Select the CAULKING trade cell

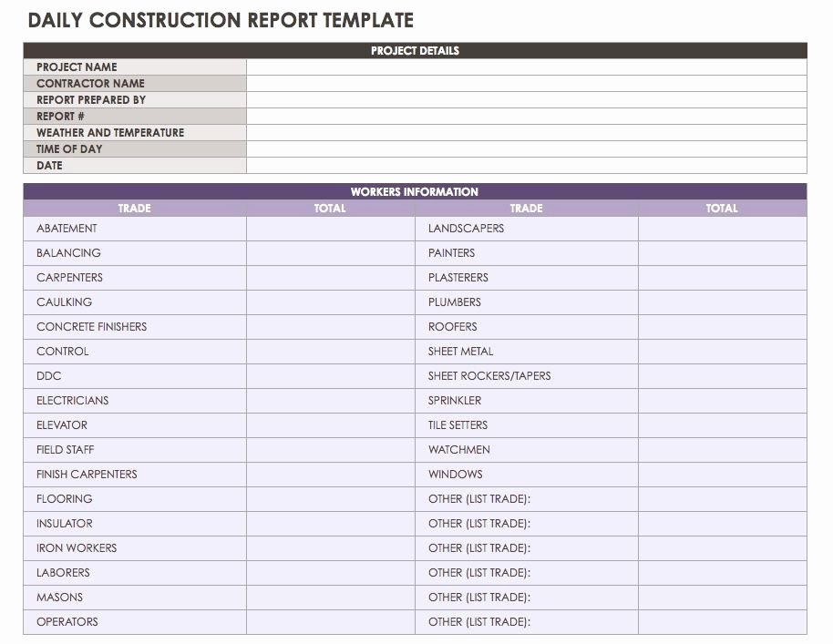click(135, 302)
